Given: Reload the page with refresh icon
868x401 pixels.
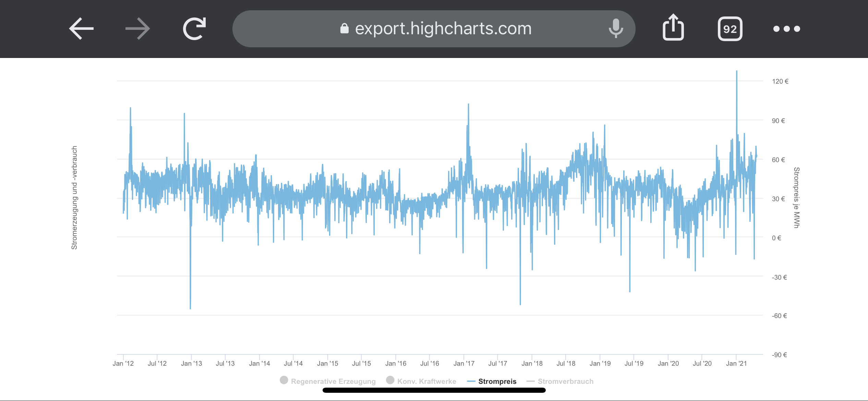Looking at the screenshot, I should [194, 29].
